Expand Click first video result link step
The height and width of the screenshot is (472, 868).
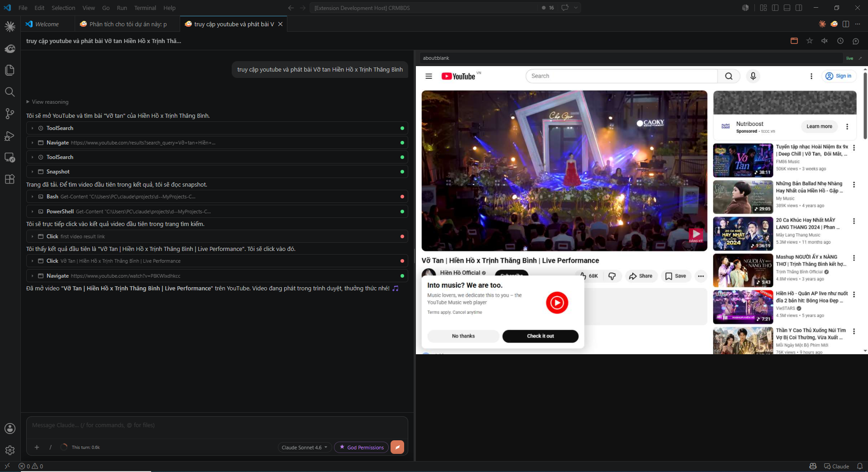point(217,236)
